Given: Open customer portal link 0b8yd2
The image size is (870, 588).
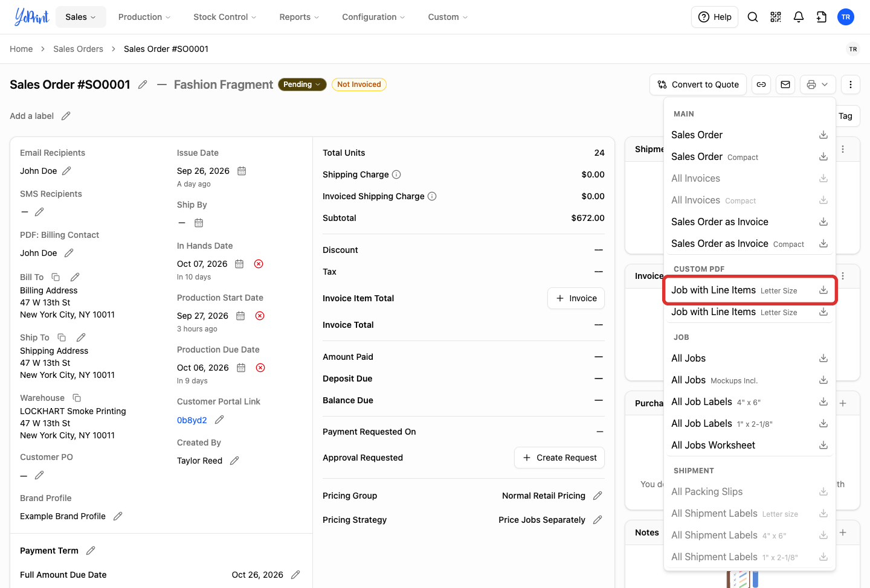Looking at the screenshot, I should point(192,420).
